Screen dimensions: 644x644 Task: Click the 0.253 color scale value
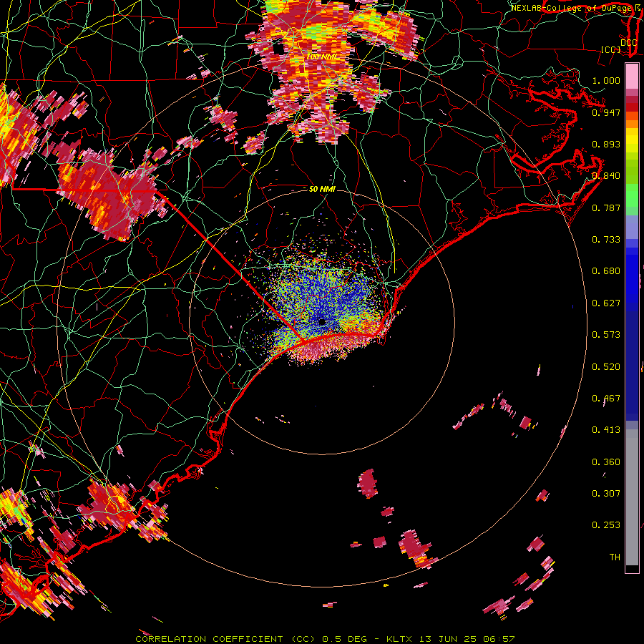pos(606,525)
